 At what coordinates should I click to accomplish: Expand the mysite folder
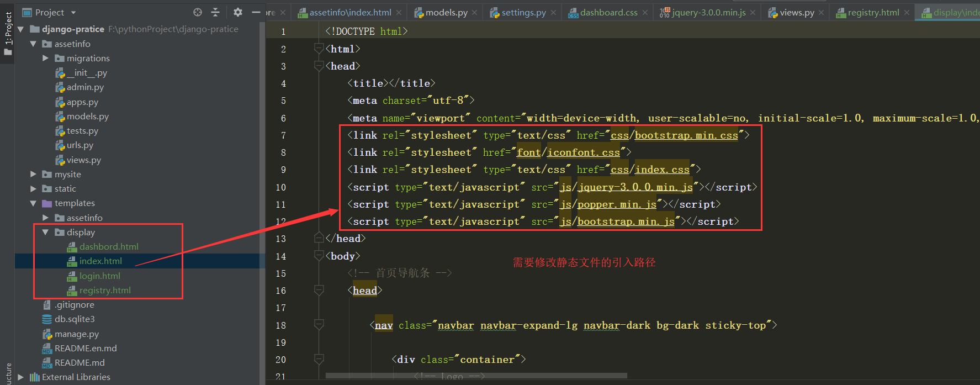[x=33, y=174]
